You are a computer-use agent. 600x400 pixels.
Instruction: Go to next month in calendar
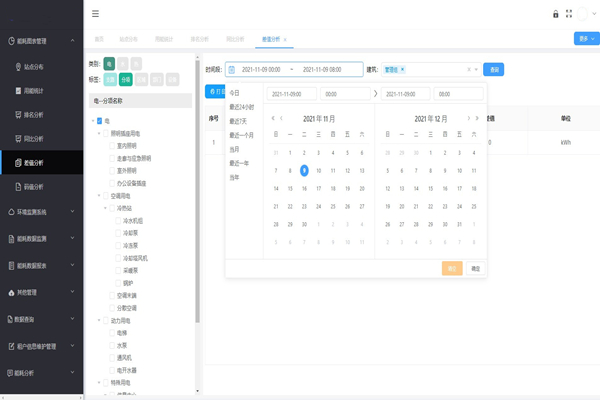click(x=468, y=119)
